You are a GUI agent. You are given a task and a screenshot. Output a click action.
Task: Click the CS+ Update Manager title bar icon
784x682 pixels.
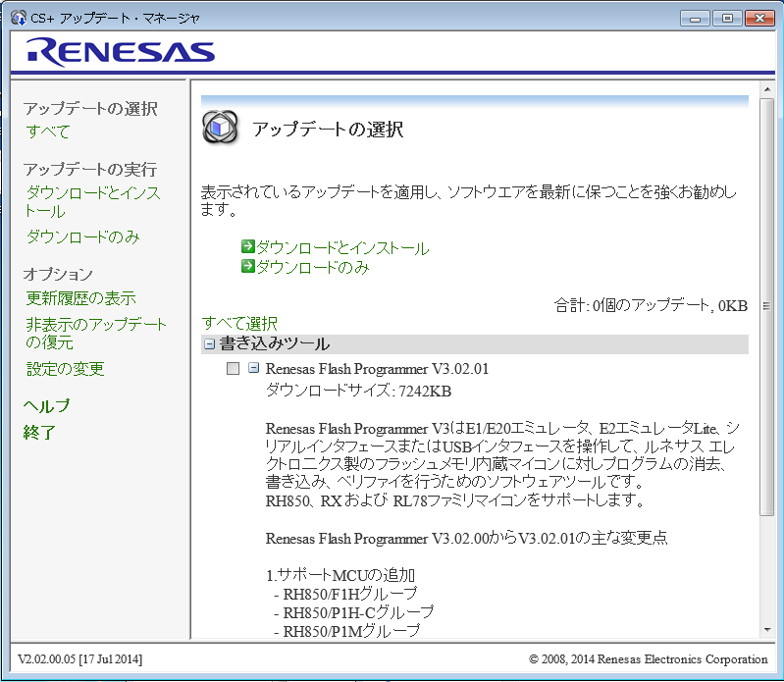[19, 18]
